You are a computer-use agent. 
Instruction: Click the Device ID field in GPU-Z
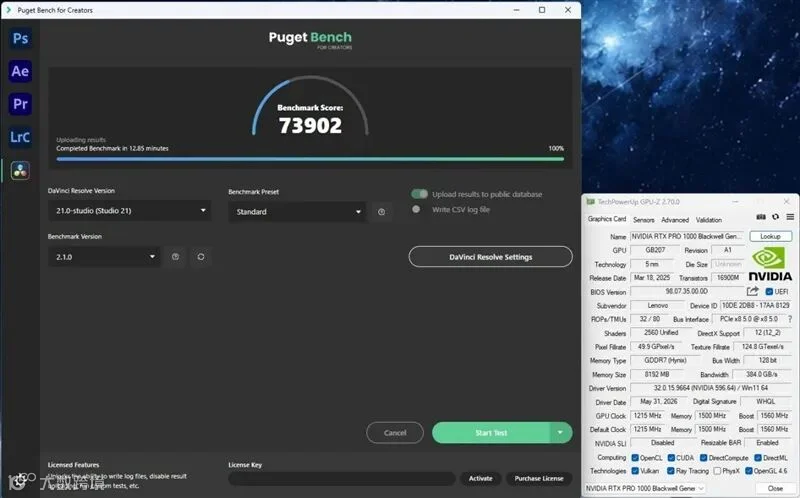(x=756, y=305)
